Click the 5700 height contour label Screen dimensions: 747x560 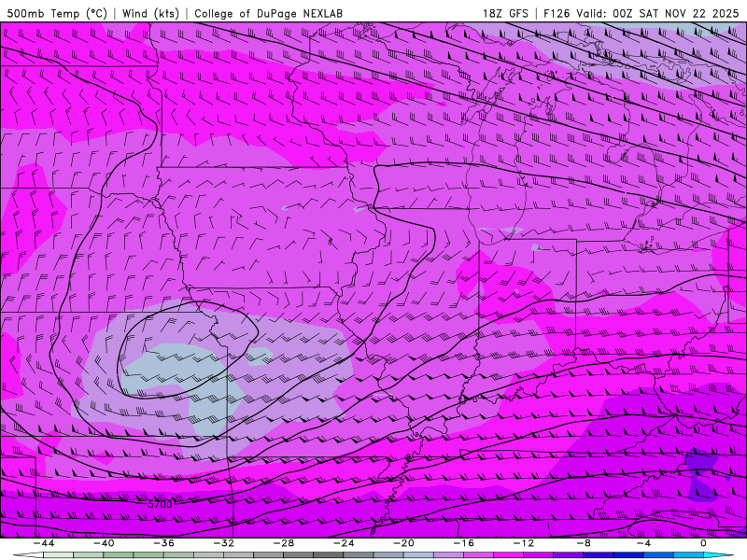[x=160, y=504]
